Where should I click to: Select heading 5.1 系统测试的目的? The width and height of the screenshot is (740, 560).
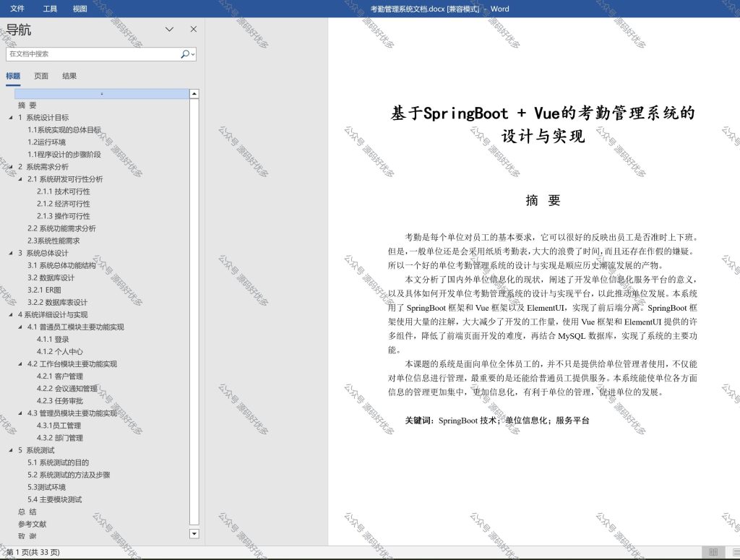coord(58,463)
